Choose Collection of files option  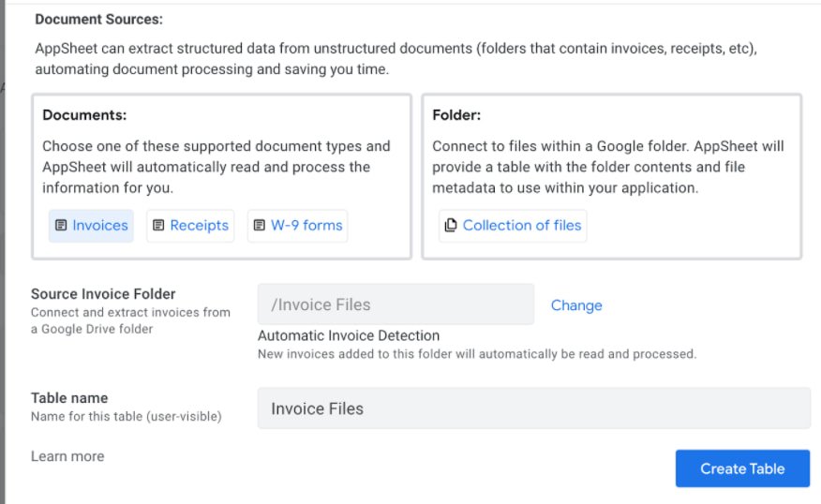click(x=513, y=226)
